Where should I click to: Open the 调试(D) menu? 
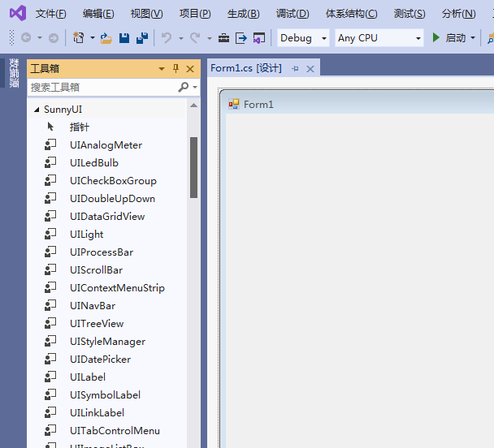292,14
